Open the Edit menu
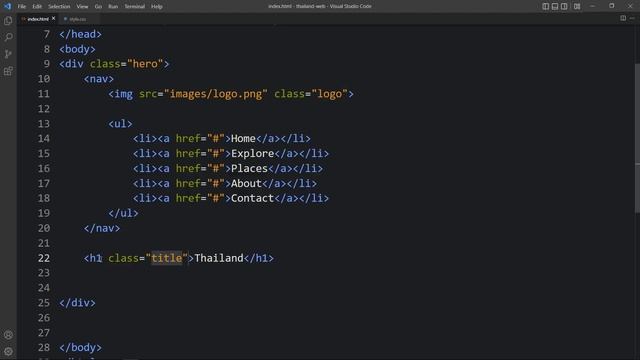 [37, 7]
